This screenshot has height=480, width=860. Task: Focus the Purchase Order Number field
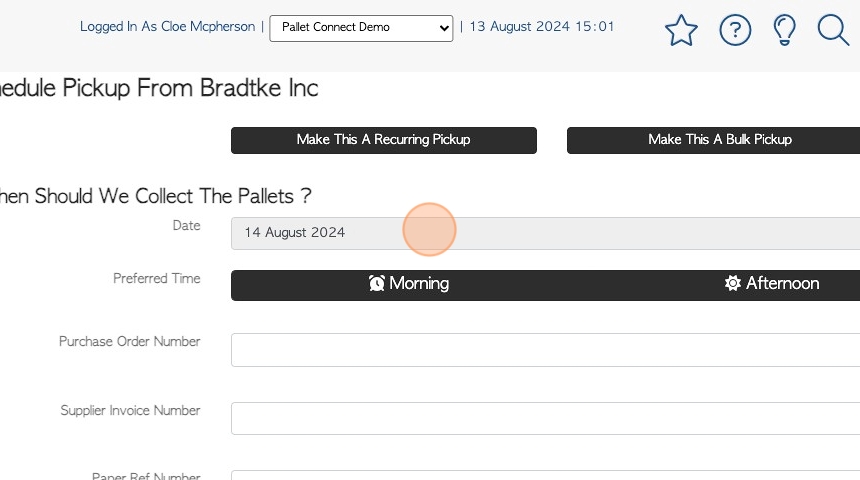point(545,349)
